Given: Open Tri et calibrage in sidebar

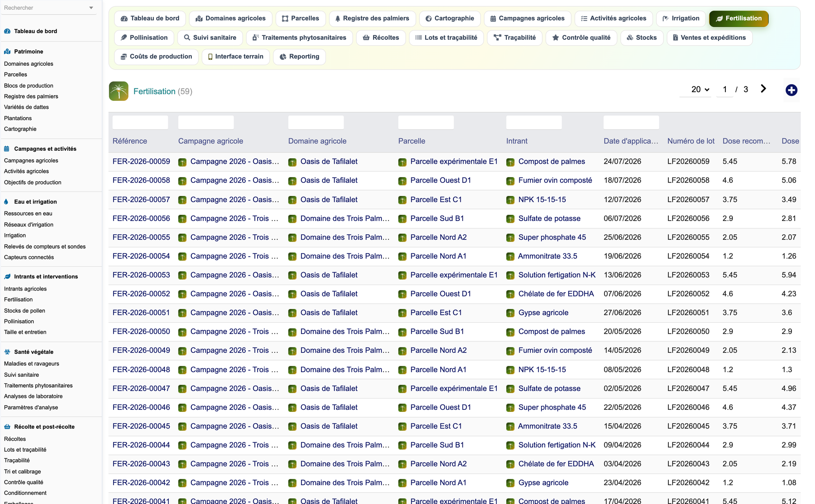Looking at the screenshot, I should (22, 472).
